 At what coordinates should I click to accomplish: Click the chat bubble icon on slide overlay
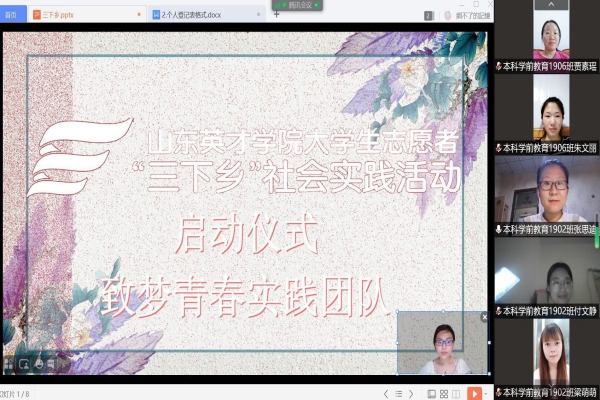pos(51,364)
